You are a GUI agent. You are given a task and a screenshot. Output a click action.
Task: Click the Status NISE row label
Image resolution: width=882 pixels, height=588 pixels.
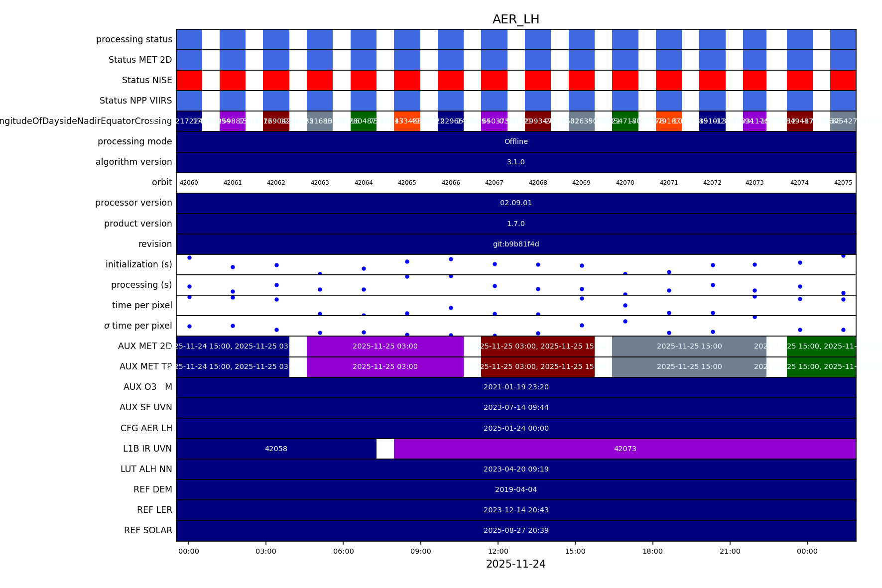(147, 80)
